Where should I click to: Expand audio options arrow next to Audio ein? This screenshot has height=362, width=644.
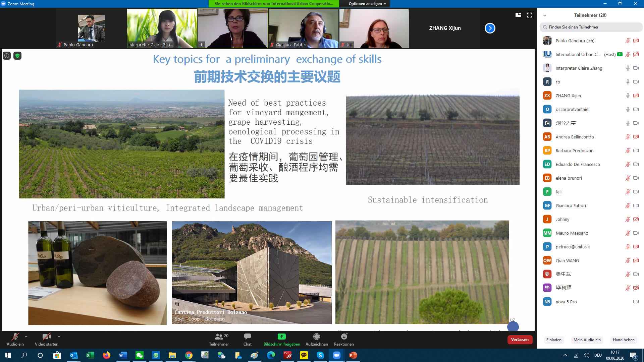point(26,337)
